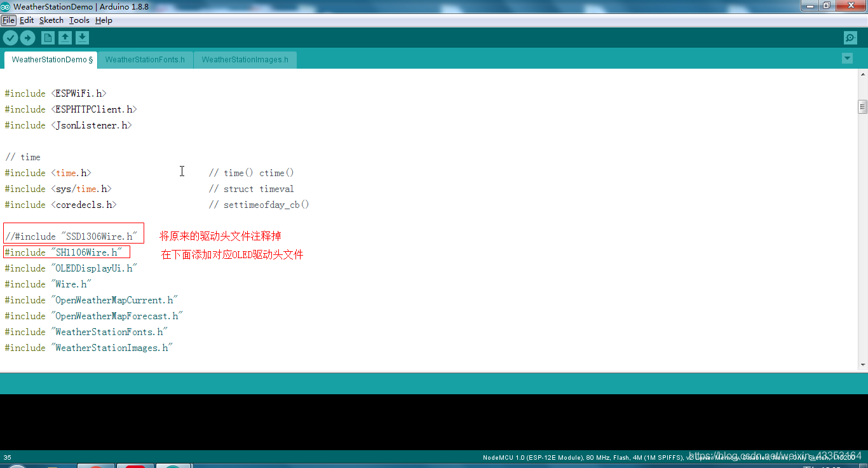Click the code '#include <time.h>'
The image size is (868, 468).
tap(48, 173)
